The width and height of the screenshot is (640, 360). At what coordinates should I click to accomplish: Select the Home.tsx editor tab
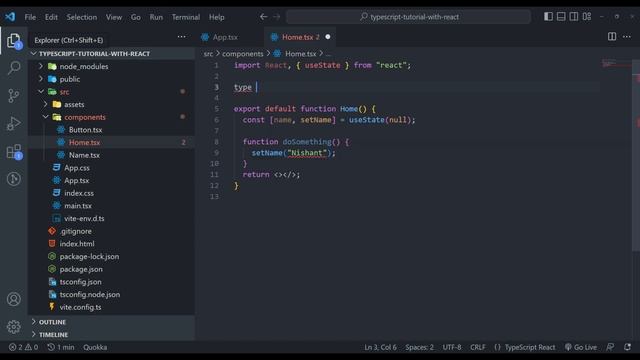(x=300, y=37)
